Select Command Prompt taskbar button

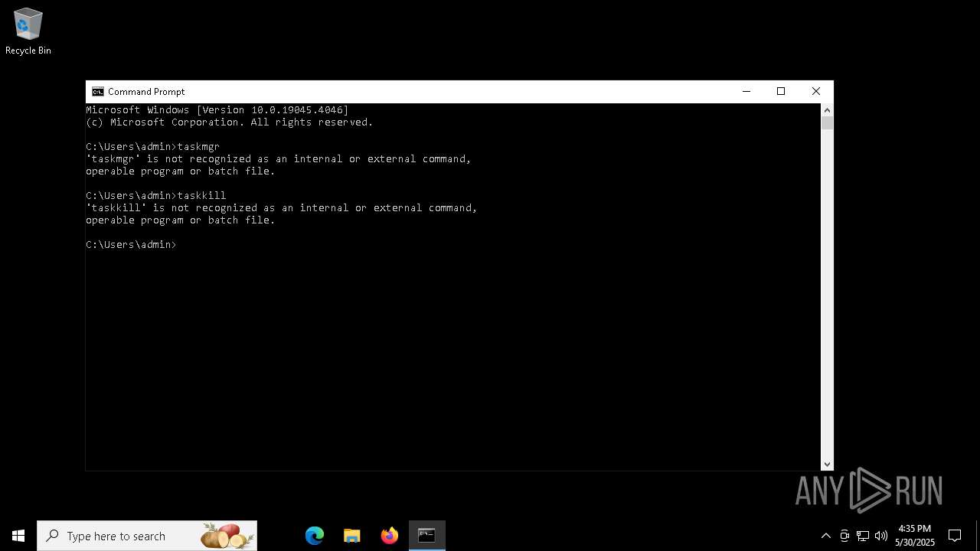click(427, 536)
